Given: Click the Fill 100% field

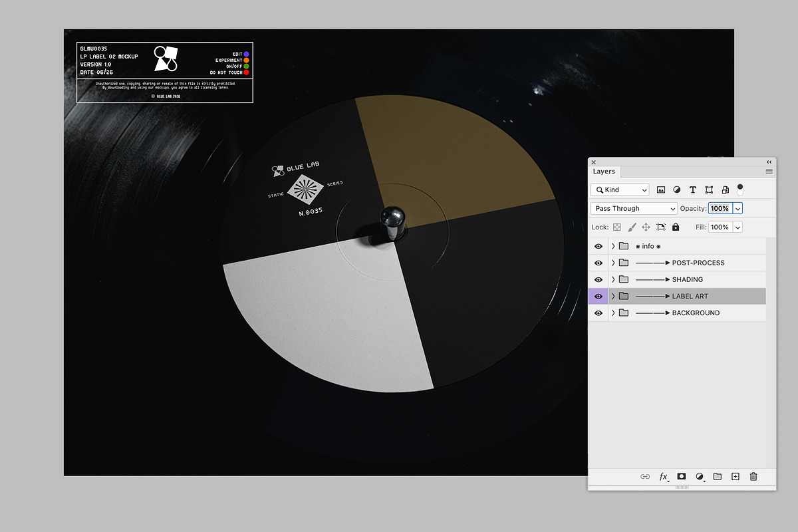Looking at the screenshot, I should click(720, 227).
